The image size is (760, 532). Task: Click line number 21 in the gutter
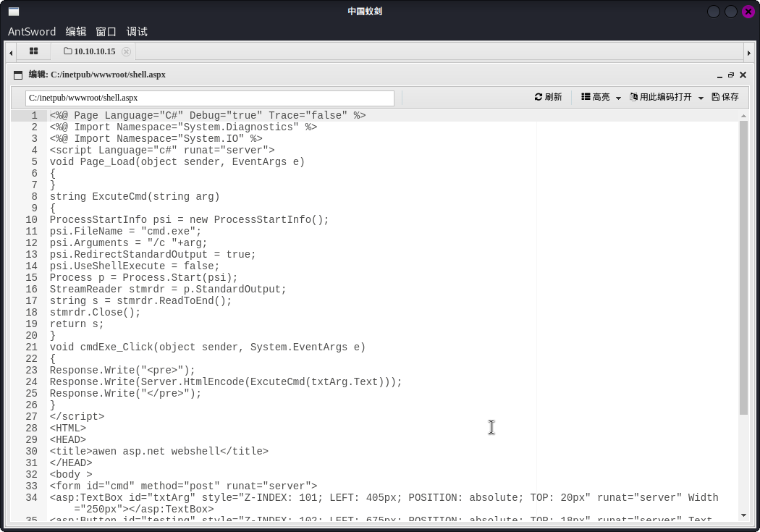coord(32,347)
